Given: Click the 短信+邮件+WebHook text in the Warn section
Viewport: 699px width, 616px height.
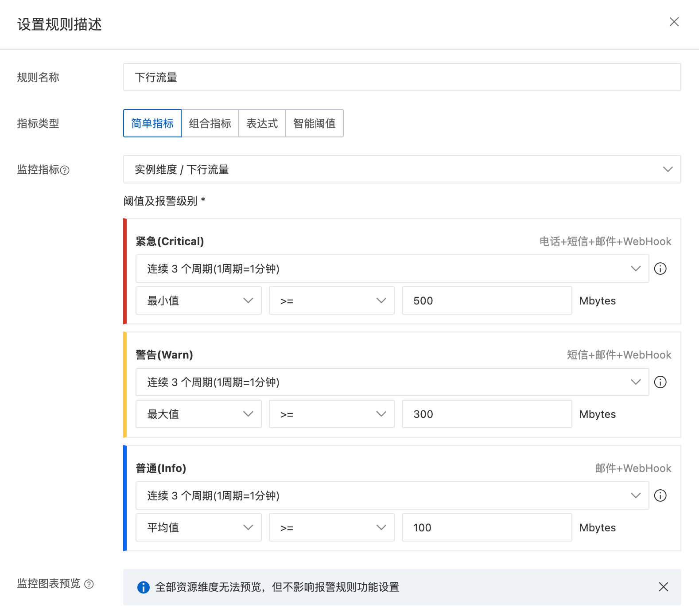Looking at the screenshot, I should (619, 355).
